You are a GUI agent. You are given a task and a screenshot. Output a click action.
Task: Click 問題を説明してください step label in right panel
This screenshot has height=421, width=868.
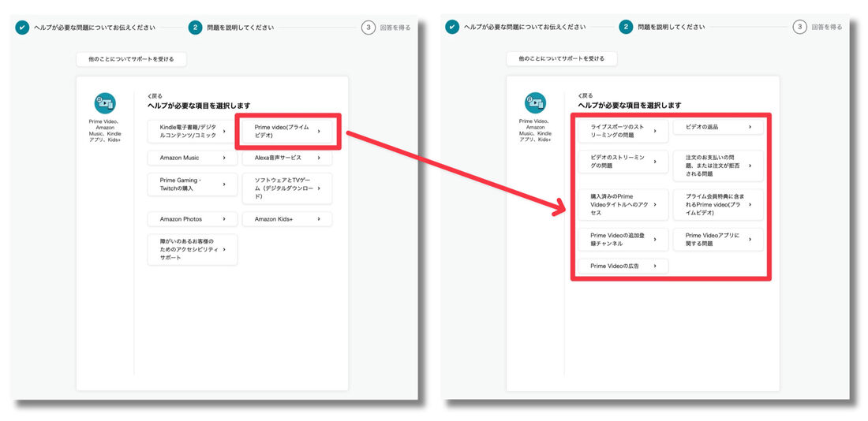(x=671, y=27)
